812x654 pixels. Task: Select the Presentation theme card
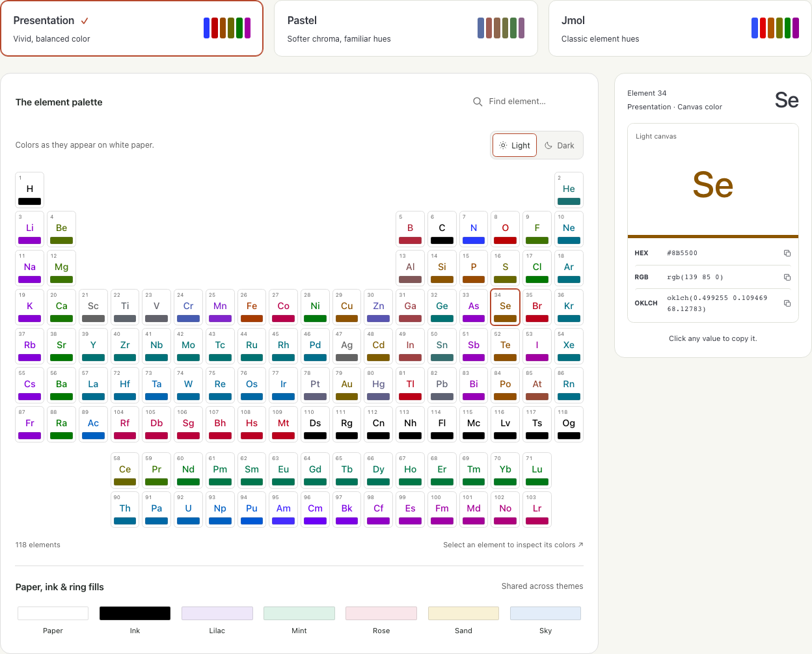click(x=131, y=29)
